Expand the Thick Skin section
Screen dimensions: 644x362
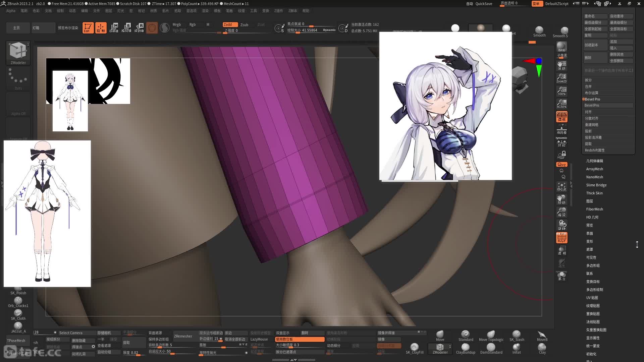[x=594, y=193]
